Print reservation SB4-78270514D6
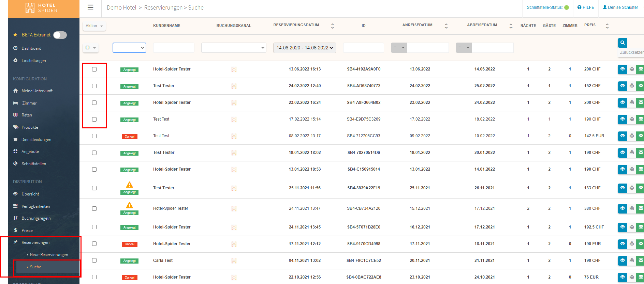Screen dimensions: 644x284 [631, 153]
